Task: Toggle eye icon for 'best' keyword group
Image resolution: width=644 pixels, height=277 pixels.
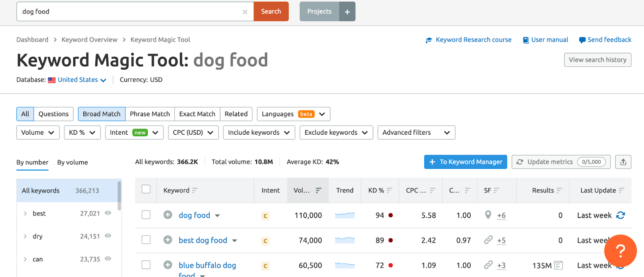Action: [x=108, y=213]
